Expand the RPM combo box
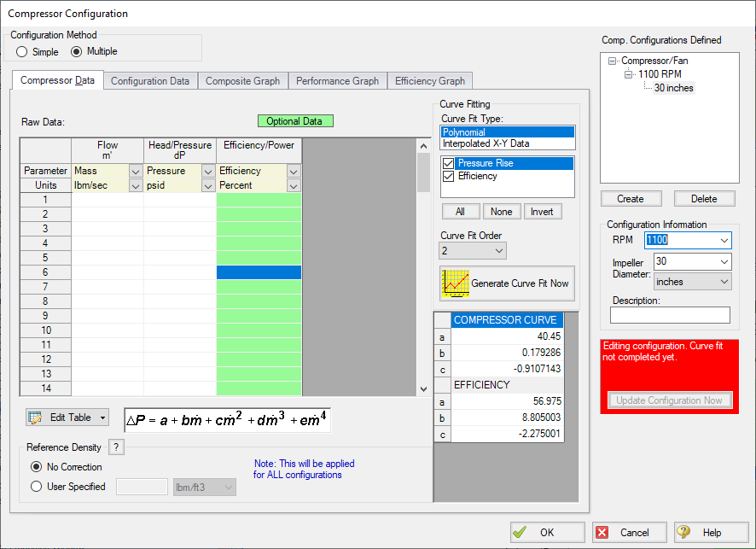756x549 pixels. [724, 241]
